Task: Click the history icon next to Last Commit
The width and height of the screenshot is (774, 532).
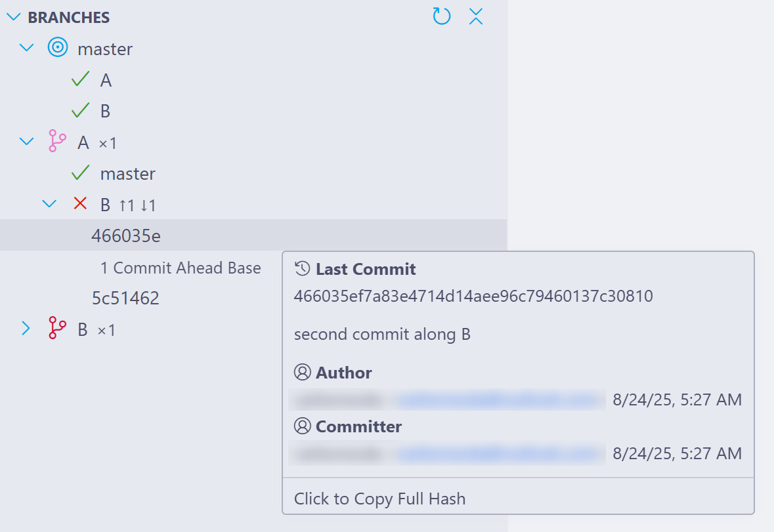Action: click(x=302, y=269)
